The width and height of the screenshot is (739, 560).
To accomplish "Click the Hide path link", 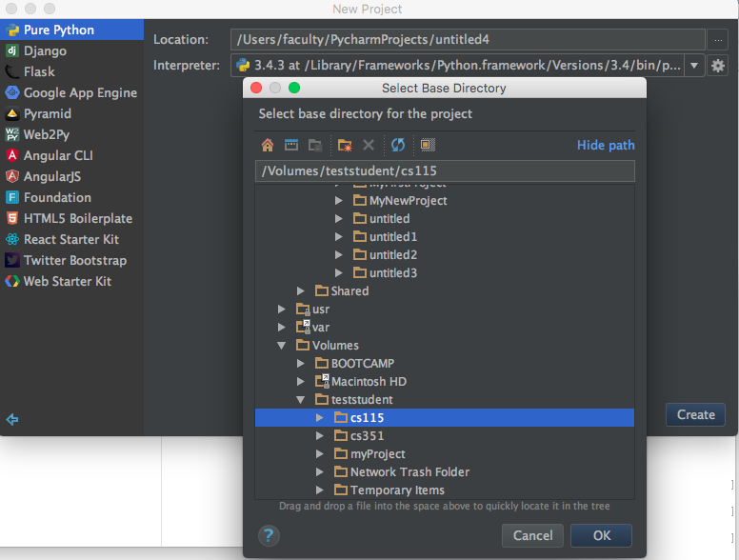I will [x=606, y=145].
